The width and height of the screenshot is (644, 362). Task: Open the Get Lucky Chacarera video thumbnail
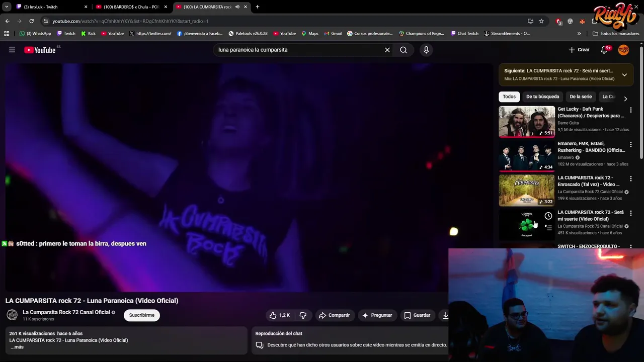527,121
